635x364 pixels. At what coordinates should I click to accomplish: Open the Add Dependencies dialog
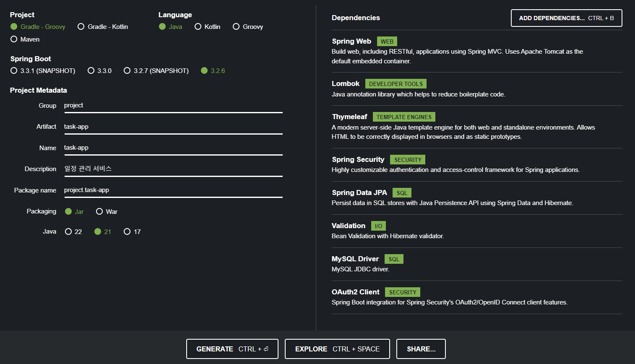(566, 18)
